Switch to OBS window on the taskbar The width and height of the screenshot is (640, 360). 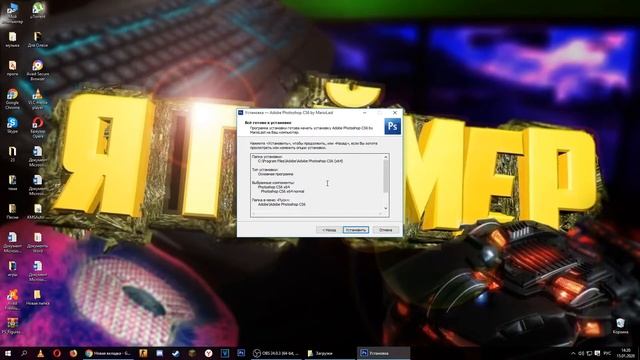[x=276, y=353]
